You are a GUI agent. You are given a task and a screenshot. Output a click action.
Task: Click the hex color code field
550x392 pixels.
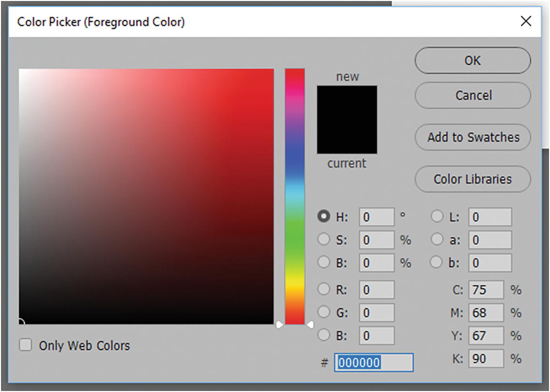(x=374, y=363)
